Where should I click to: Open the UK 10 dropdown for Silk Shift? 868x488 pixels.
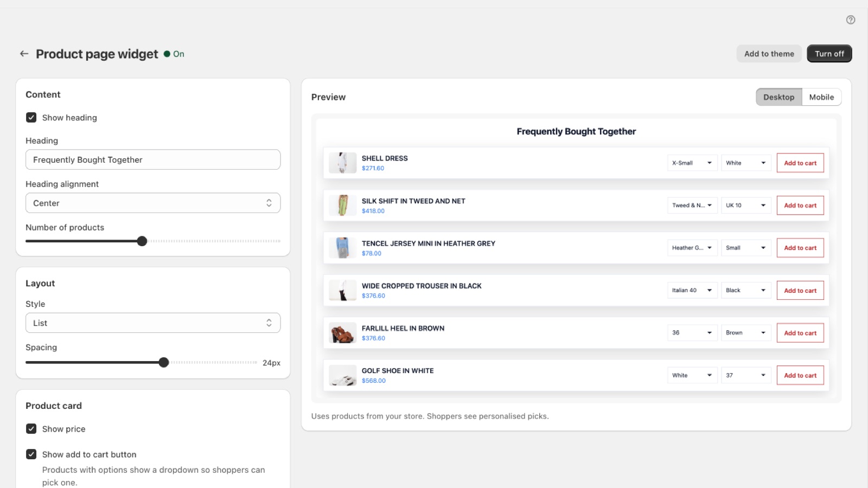746,206
